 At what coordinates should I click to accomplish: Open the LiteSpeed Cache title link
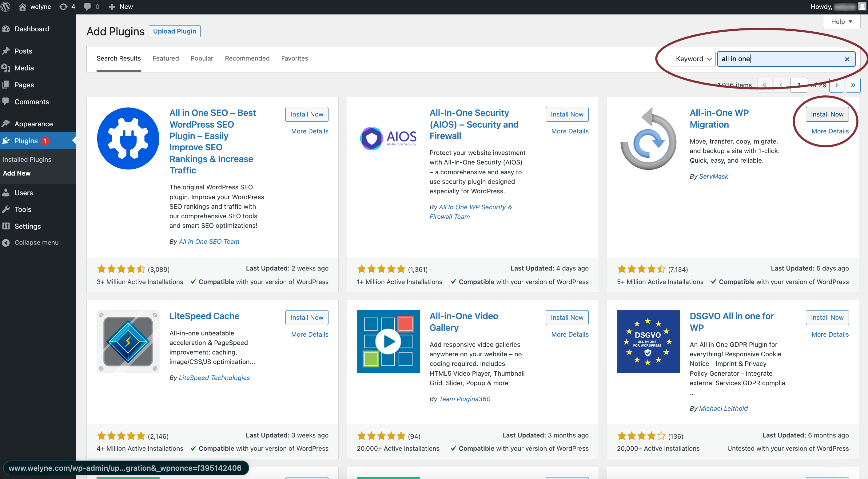[204, 316]
